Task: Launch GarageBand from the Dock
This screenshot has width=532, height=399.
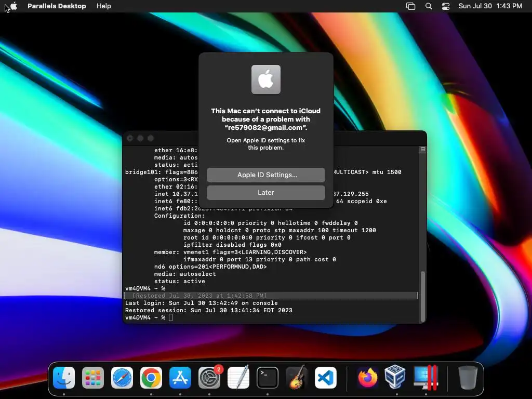Action: (x=297, y=377)
